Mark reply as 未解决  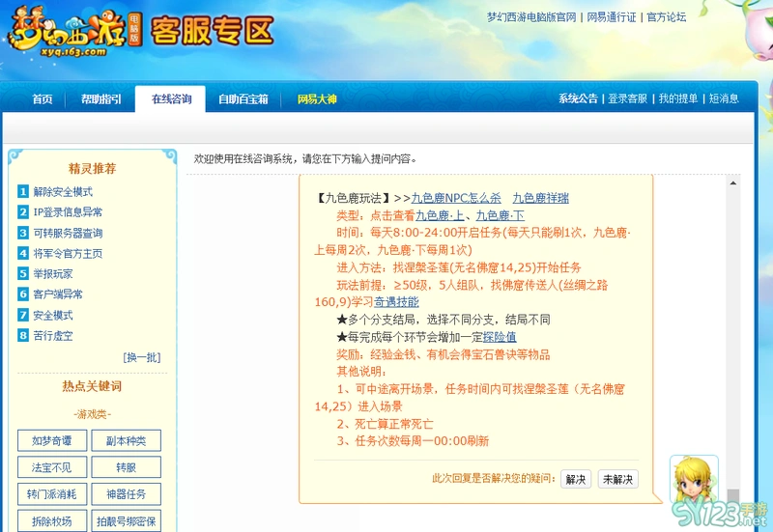click(x=618, y=479)
